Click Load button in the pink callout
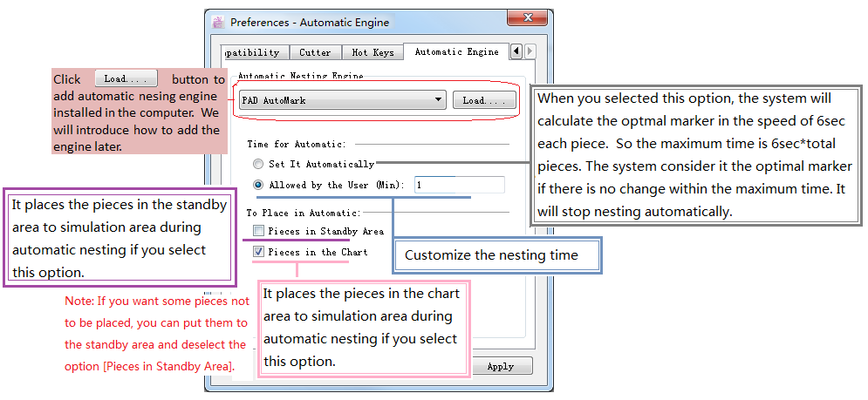This screenshot has height=400, width=868. pos(126,79)
